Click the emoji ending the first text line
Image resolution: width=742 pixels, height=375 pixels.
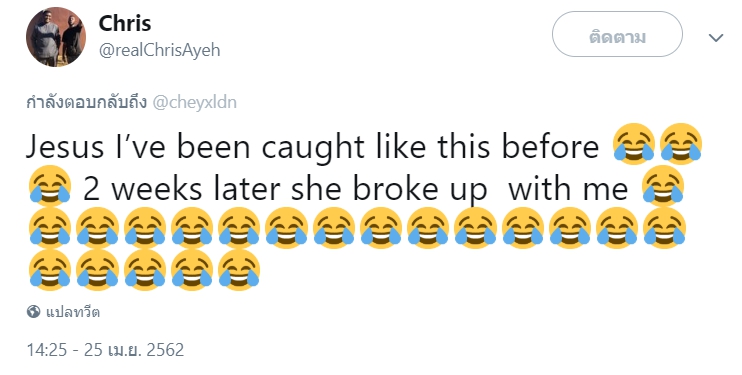tap(681, 143)
